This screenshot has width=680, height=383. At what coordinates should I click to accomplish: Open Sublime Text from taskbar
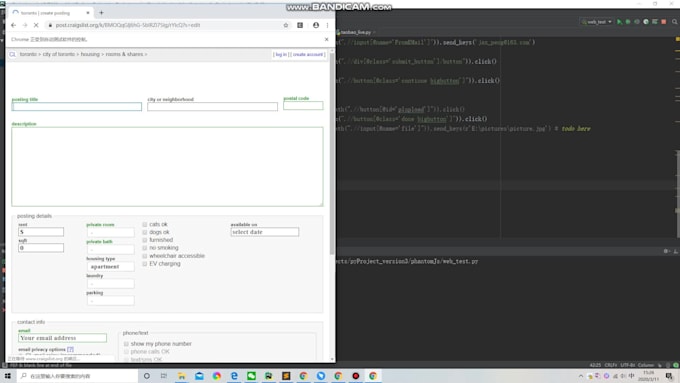tap(286, 376)
